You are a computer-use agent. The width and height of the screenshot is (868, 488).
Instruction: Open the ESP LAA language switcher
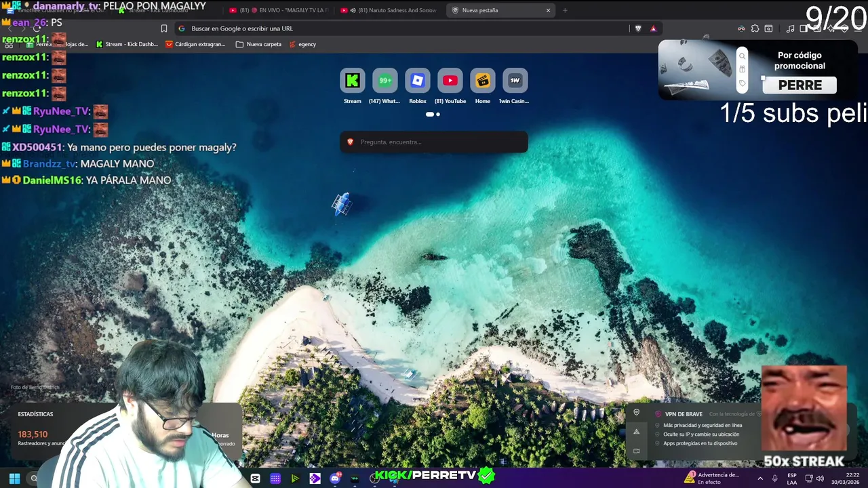pyautogui.click(x=792, y=479)
